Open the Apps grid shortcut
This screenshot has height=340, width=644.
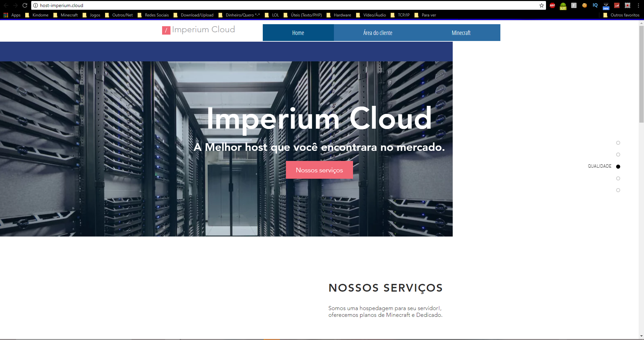pos(12,15)
